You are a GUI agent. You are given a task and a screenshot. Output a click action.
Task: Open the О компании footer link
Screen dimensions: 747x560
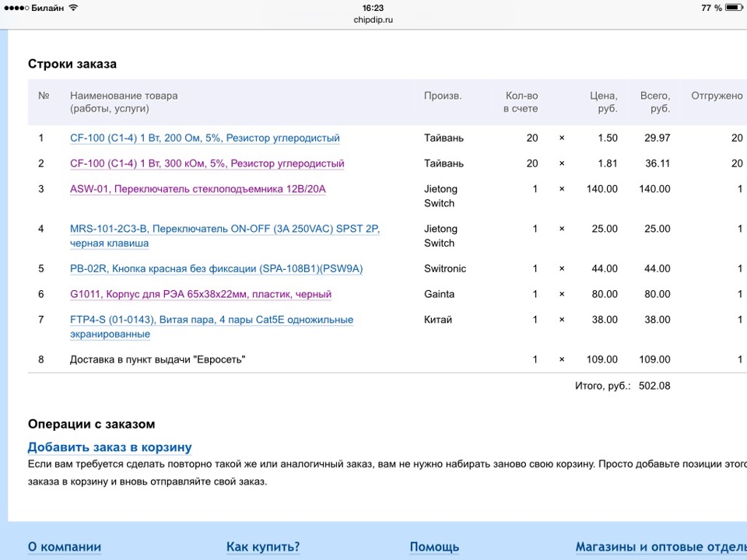(65, 547)
